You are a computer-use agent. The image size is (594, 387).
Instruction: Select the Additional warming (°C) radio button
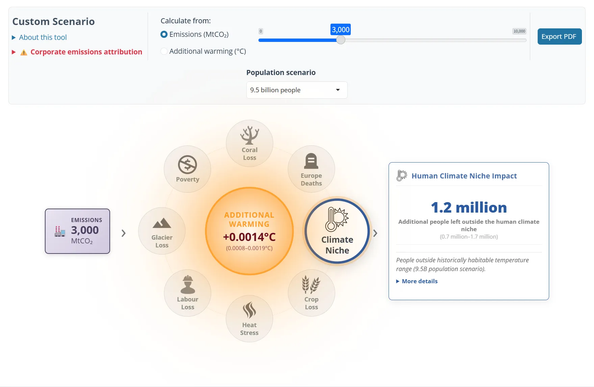(164, 51)
